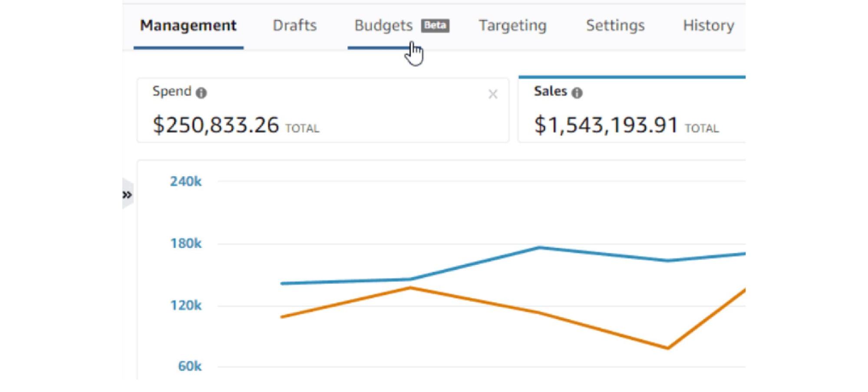Click the Beta badge next to Budgets
Viewport: 868px width, 392px height.
pyautogui.click(x=436, y=26)
